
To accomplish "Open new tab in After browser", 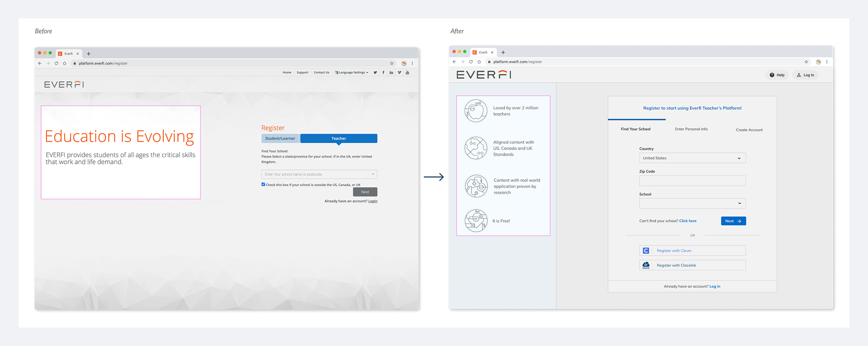I will coord(503,52).
